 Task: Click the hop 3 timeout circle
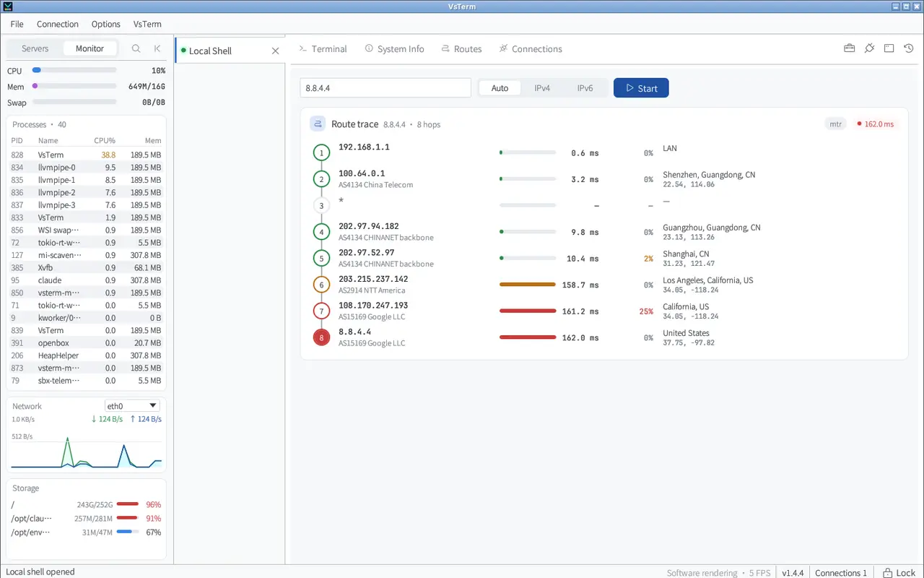[x=321, y=206]
